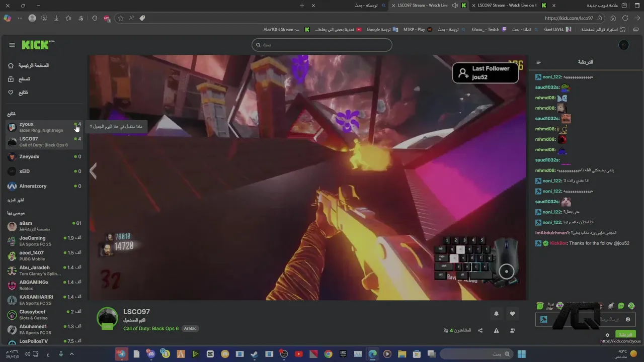
Task: Select xEID channel in sidebar
Action: pyautogui.click(x=44, y=171)
